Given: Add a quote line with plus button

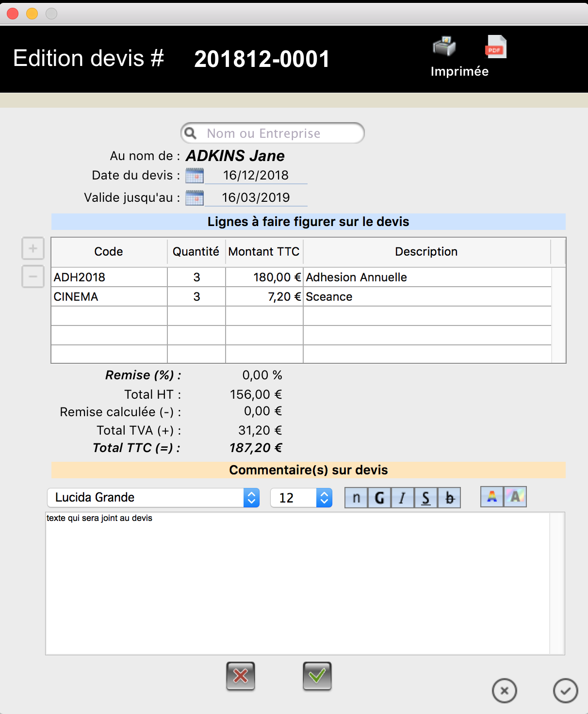Looking at the screenshot, I should click(x=33, y=249).
